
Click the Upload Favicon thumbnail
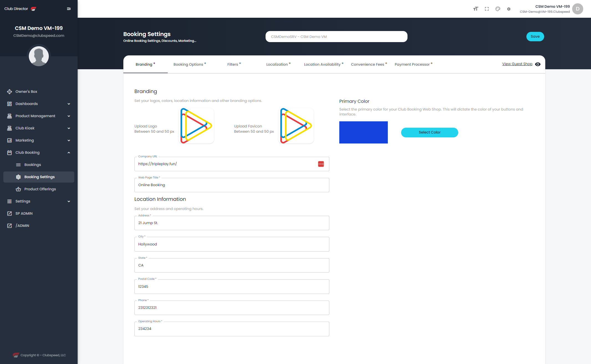296,126
